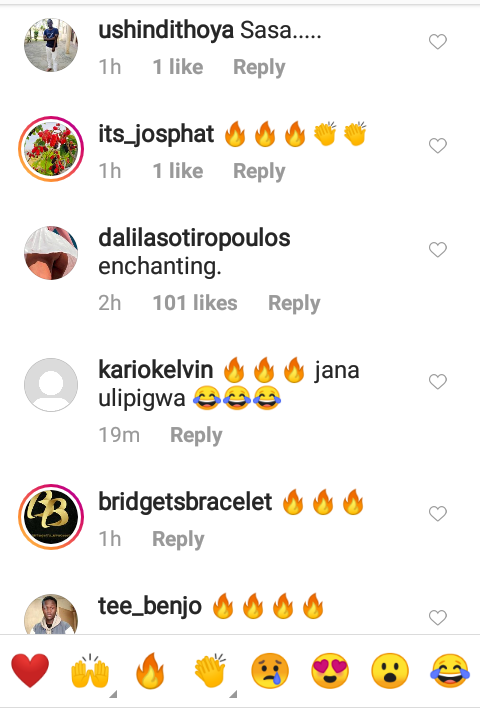Screen dimensions: 480x709
Task: Open its_josphat's story profile picture
Action: coord(51,149)
